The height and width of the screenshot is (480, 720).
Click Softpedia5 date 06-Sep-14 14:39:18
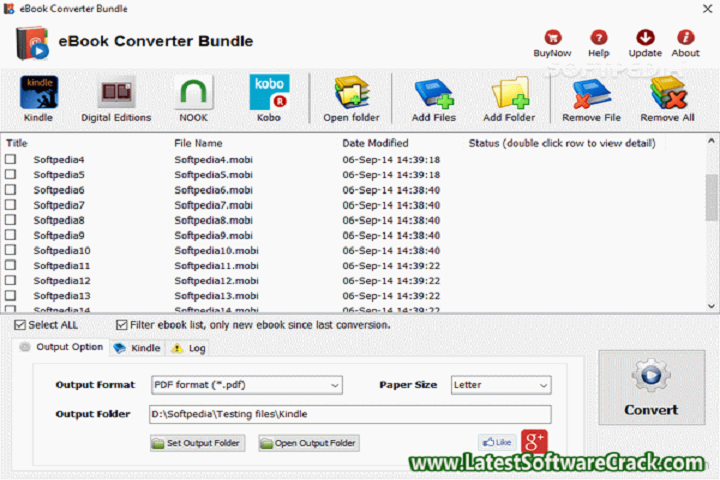click(391, 175)
